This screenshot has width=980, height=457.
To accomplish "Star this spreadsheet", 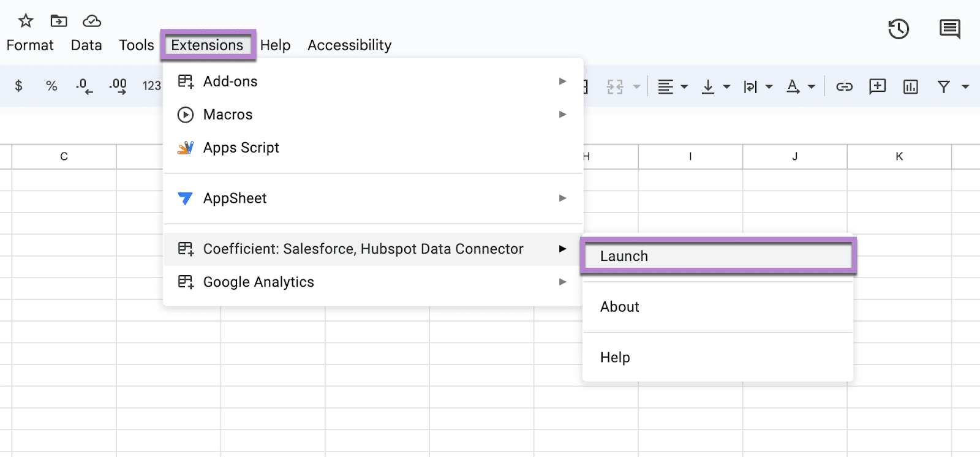I will point(26,21).
